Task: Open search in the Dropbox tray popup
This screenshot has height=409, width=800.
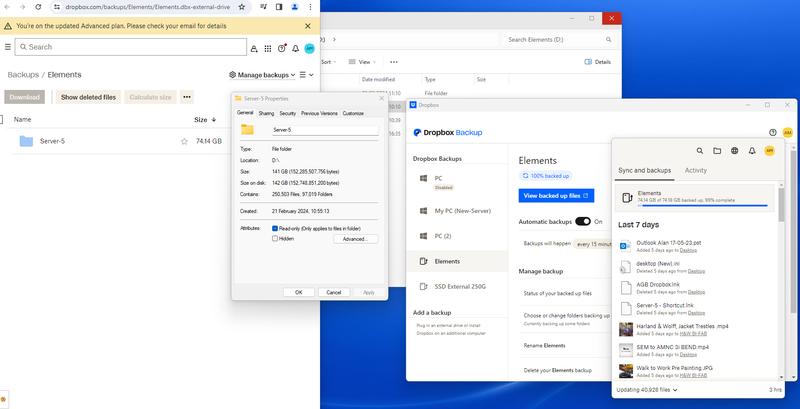Action: pos(699,151)
